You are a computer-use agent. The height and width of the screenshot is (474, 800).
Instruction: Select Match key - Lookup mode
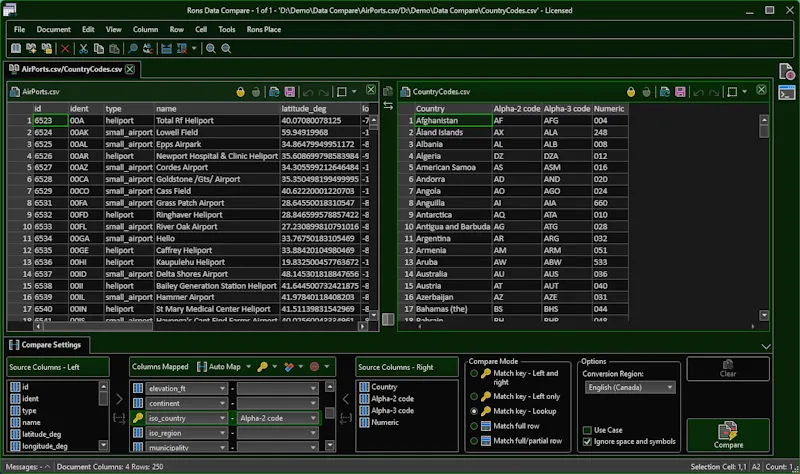(x=474, y=411)
